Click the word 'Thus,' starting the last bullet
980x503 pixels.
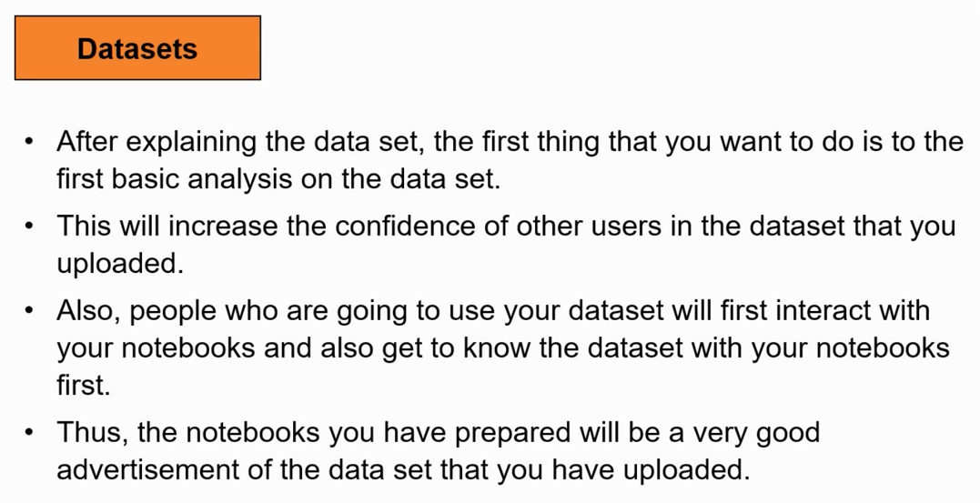click(x=93, y=431)
